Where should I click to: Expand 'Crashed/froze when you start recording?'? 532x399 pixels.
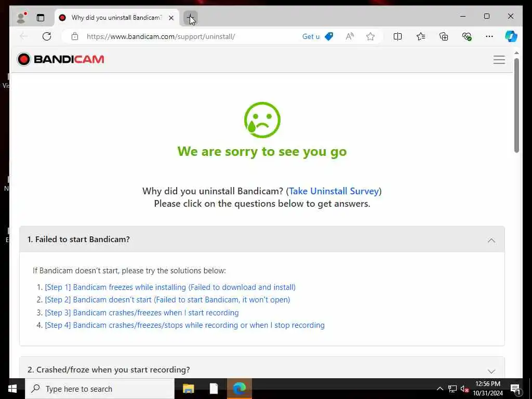tap(262, 368)
